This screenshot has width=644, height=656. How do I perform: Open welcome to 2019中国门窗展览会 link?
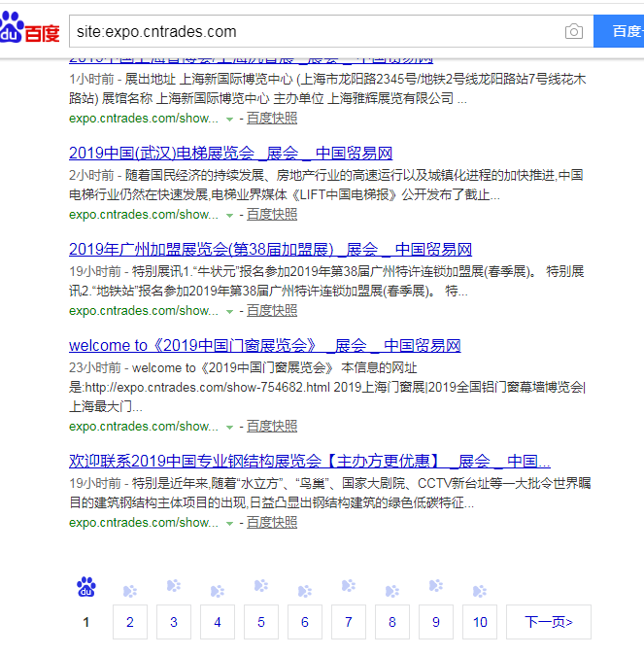pos(264,346)
